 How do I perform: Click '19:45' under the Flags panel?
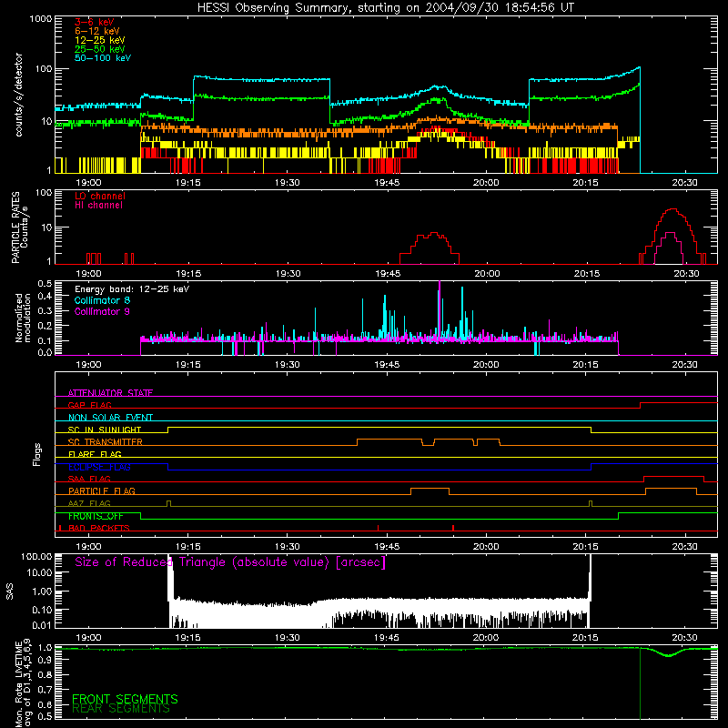pyautogui.click(x=387, y=547)
